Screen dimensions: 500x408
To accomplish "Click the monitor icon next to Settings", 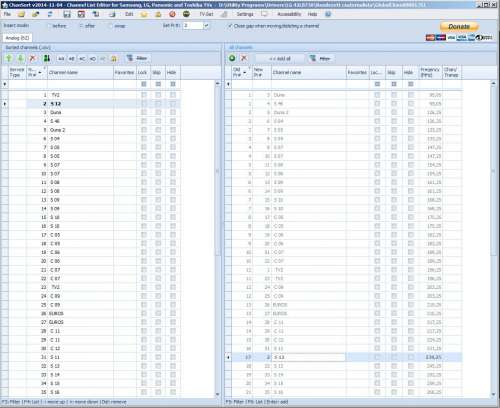I will pyautogui.click(x=264, y=14).
